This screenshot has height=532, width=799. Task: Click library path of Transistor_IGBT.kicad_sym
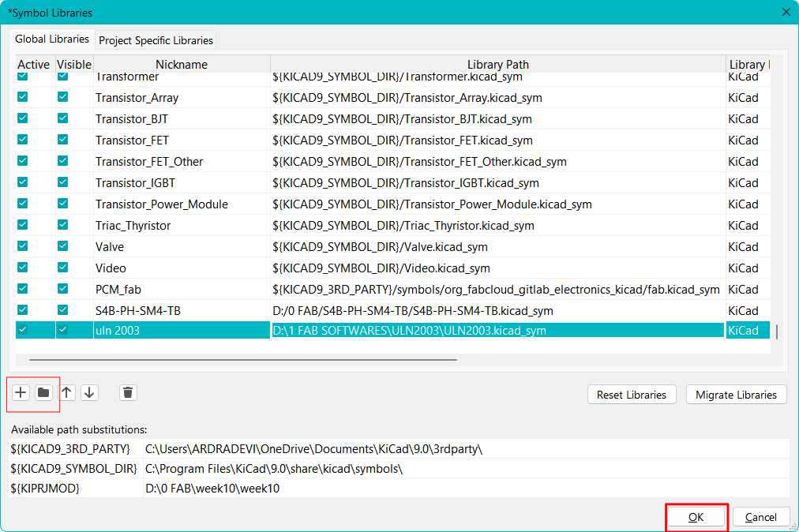tap(498, 183)
